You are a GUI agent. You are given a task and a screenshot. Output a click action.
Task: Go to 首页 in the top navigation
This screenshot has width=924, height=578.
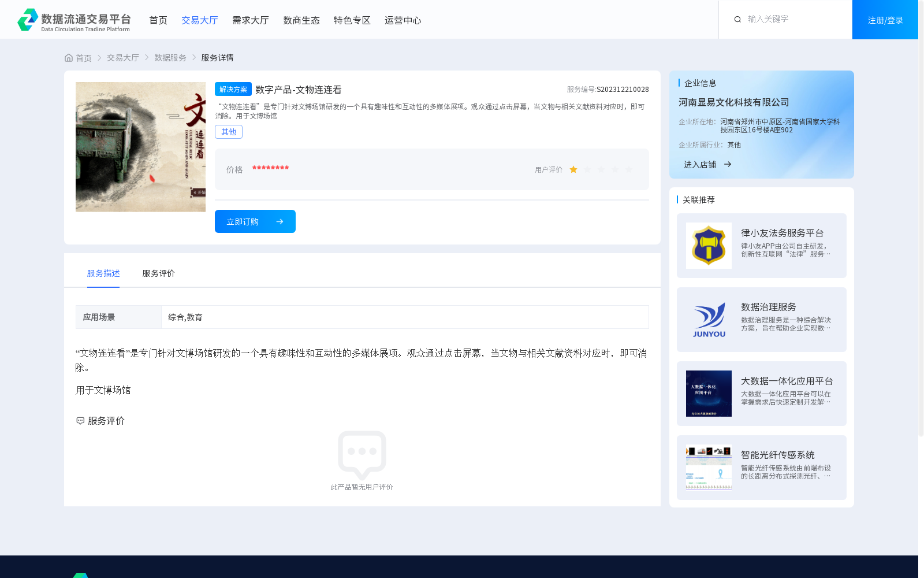[158, 20]
